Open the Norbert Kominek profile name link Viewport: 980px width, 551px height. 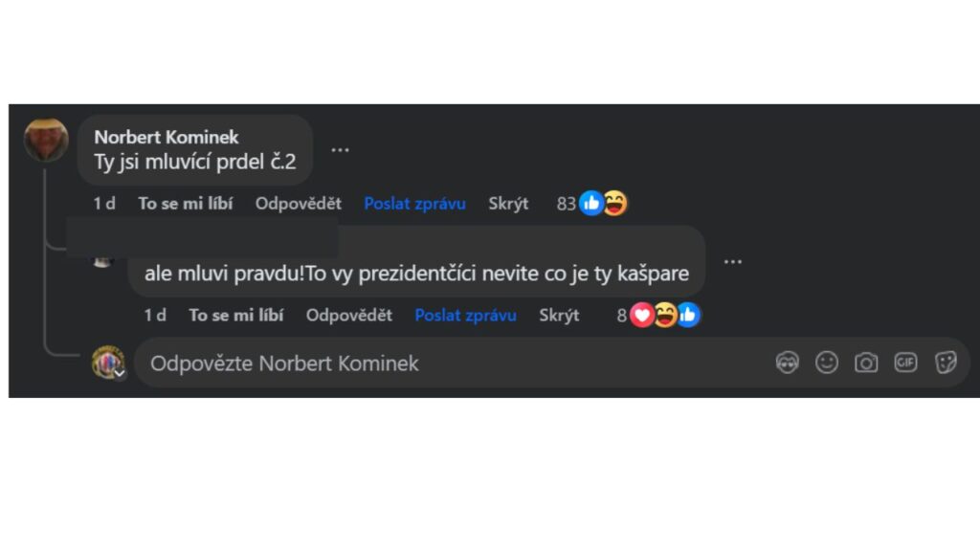(167, 137)
